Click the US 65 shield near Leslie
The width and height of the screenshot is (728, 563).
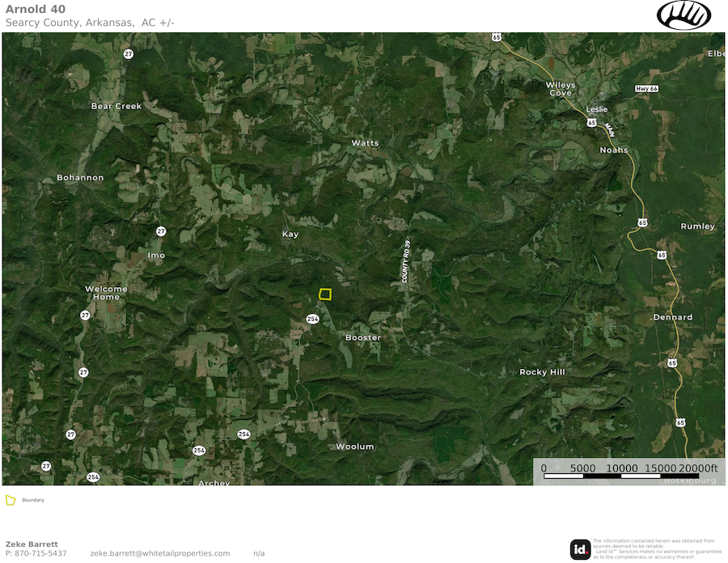[591, 122]
